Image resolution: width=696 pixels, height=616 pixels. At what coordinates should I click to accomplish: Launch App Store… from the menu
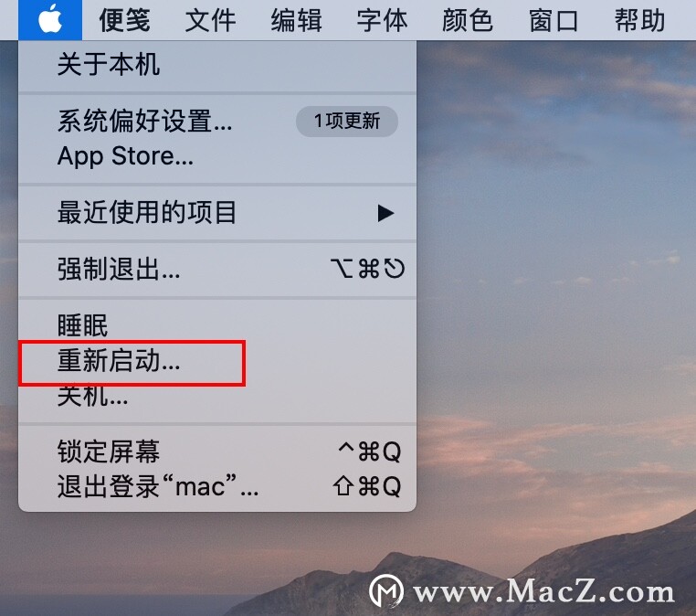point(217,156)
